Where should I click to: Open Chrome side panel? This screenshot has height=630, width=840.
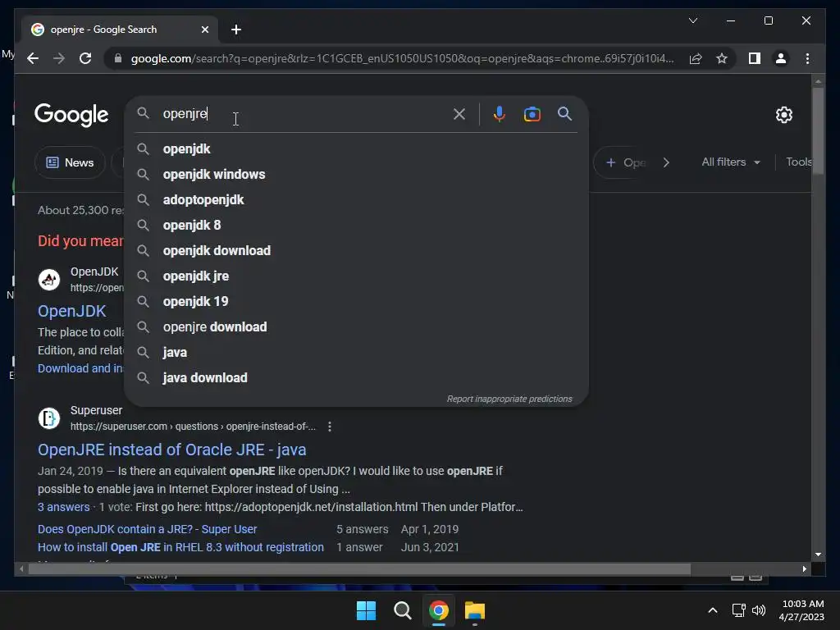[x=755, y=58]
